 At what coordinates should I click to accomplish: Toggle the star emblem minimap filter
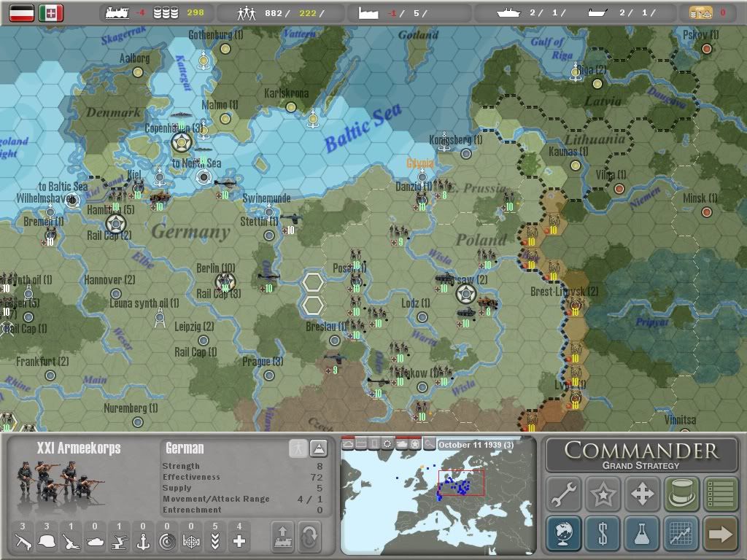coord(415,444)
